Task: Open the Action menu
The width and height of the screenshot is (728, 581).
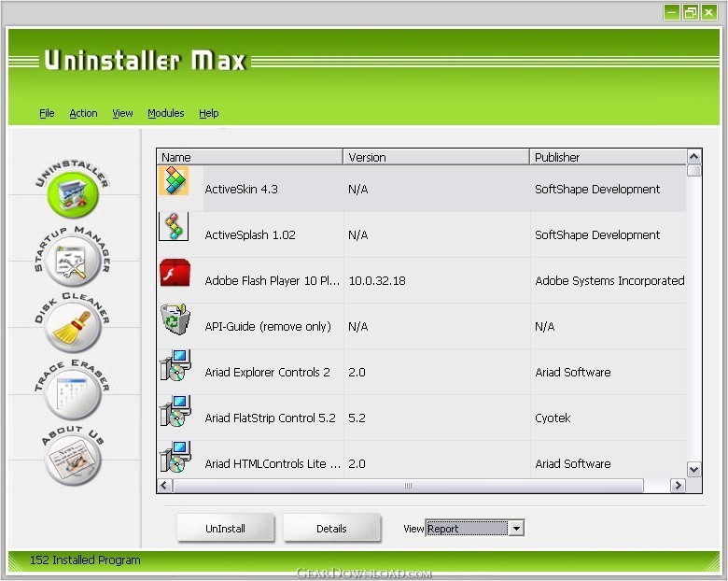Action: pyautogui.click(x=84, y=113)
